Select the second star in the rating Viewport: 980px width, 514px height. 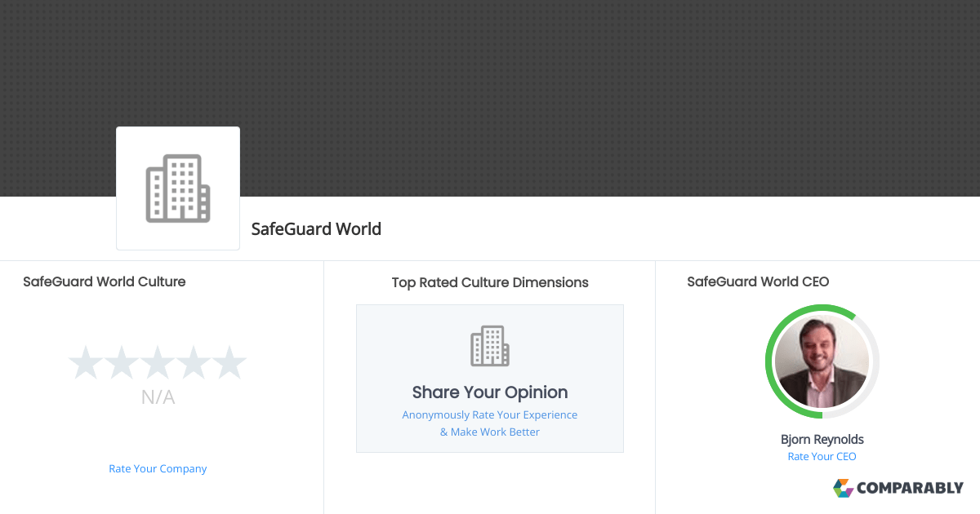(122, 361)
